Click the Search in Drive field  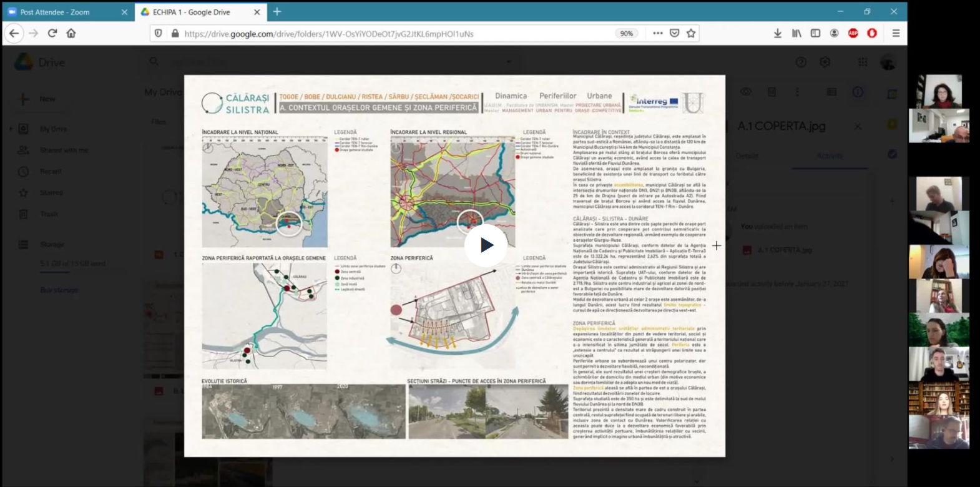pyautogui.click(x=331, y=62)
